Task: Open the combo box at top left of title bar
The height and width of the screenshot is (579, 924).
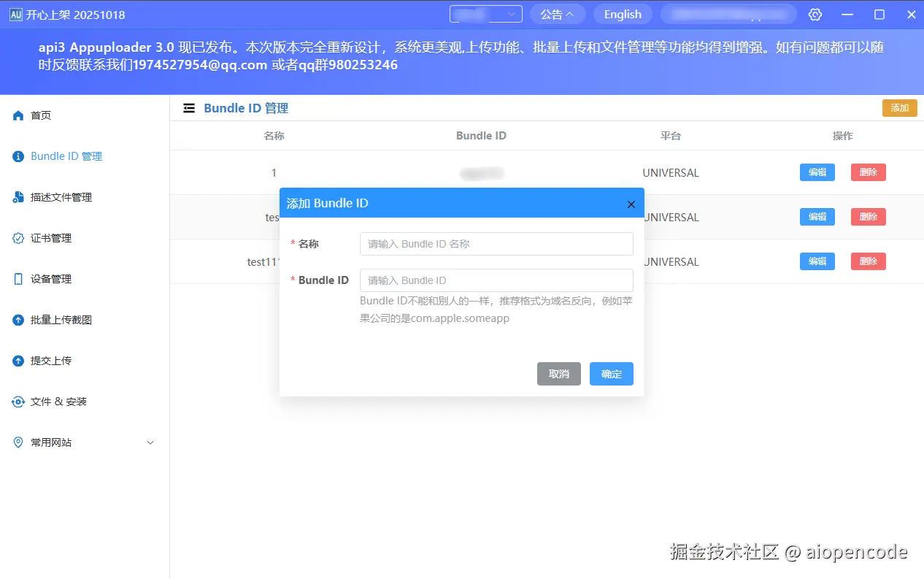Action: (x=486, y=13)
